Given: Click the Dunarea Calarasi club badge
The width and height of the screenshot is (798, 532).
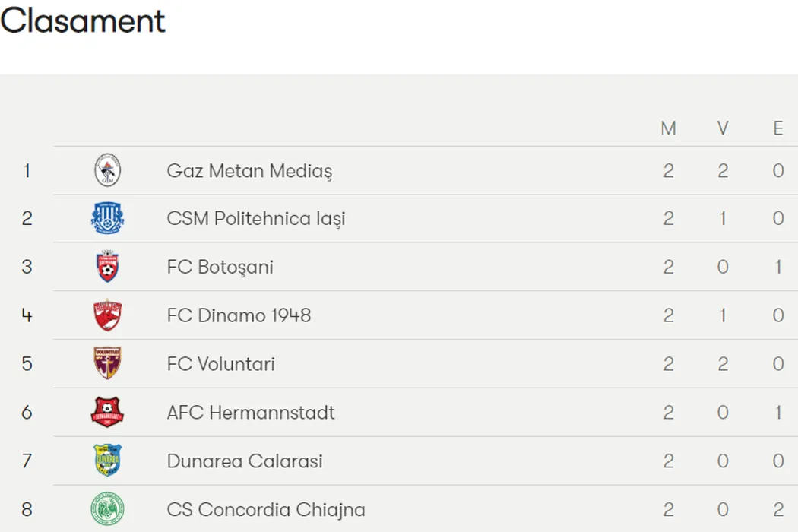Looking at the screenshot, I should 107,461.
